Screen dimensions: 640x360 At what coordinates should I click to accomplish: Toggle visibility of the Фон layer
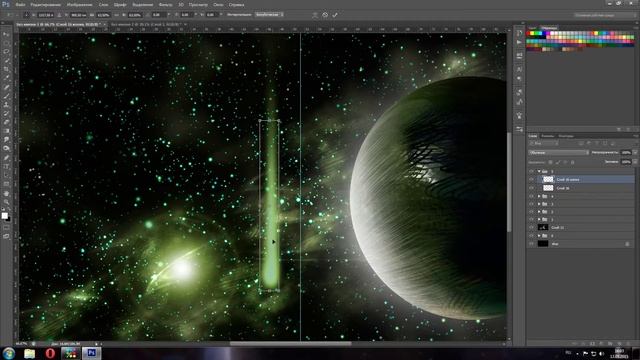[531, 244]
